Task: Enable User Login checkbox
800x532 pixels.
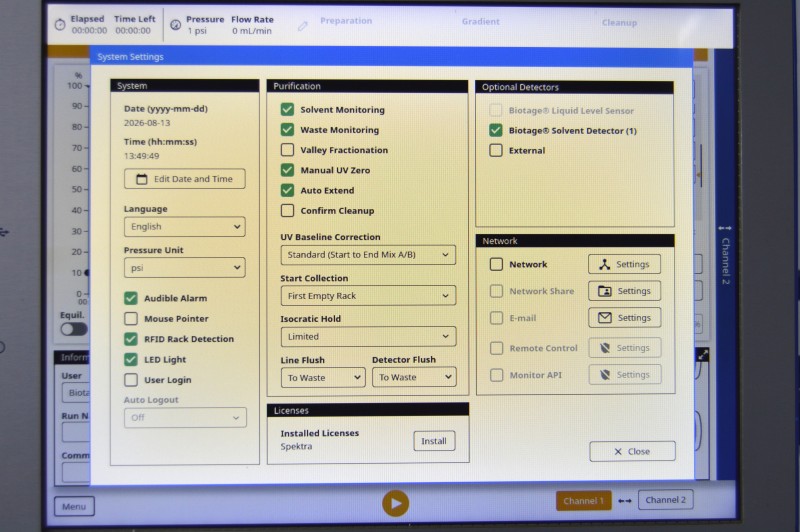Action: point(131,379)
